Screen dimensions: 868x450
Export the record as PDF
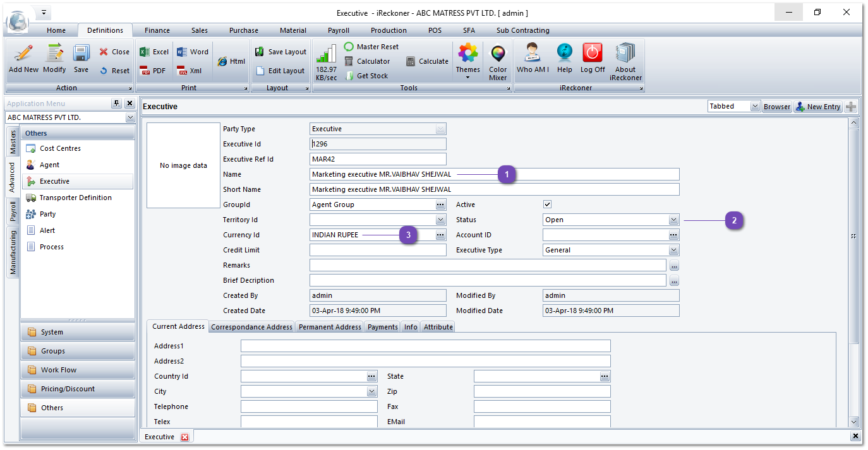click(153, 71)
